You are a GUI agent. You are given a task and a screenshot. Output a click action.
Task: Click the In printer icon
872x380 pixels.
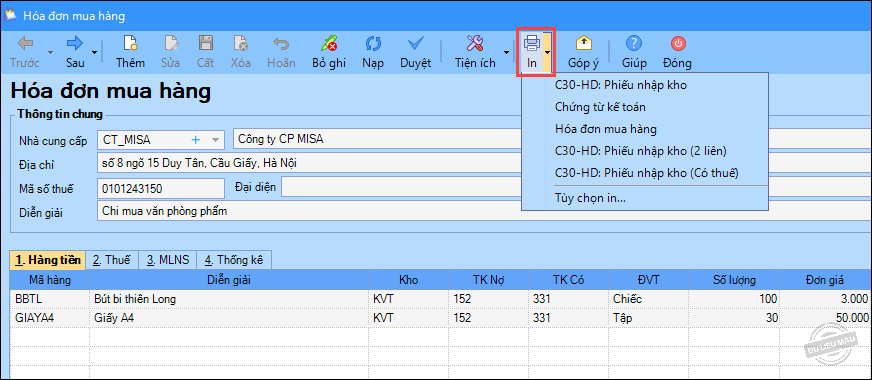[x=532, y=43]
